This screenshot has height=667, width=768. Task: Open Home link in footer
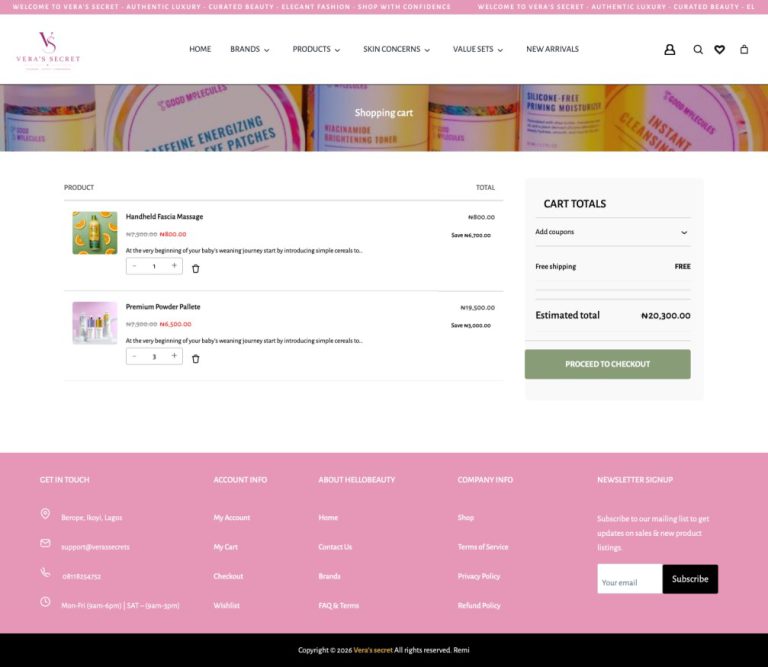click(x=328, y=518)
